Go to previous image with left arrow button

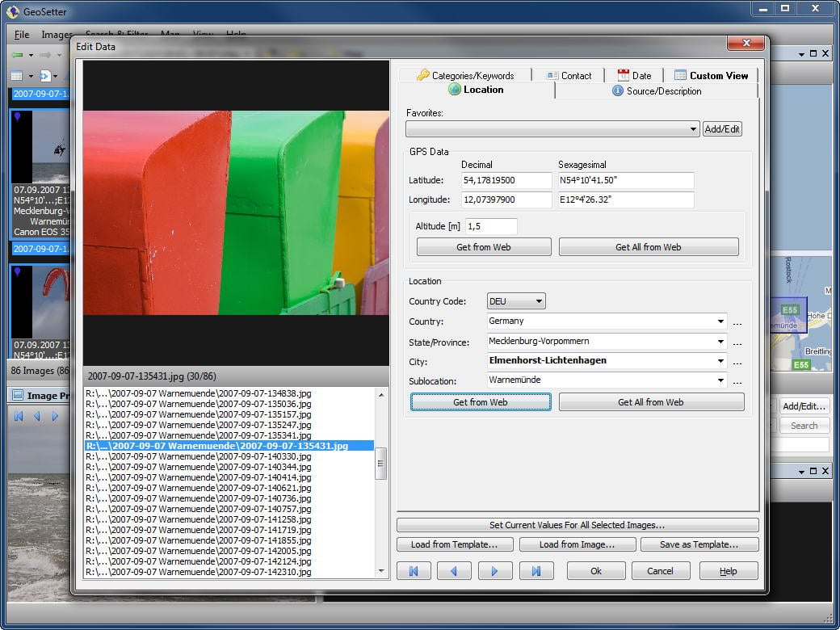coord(454,571)
